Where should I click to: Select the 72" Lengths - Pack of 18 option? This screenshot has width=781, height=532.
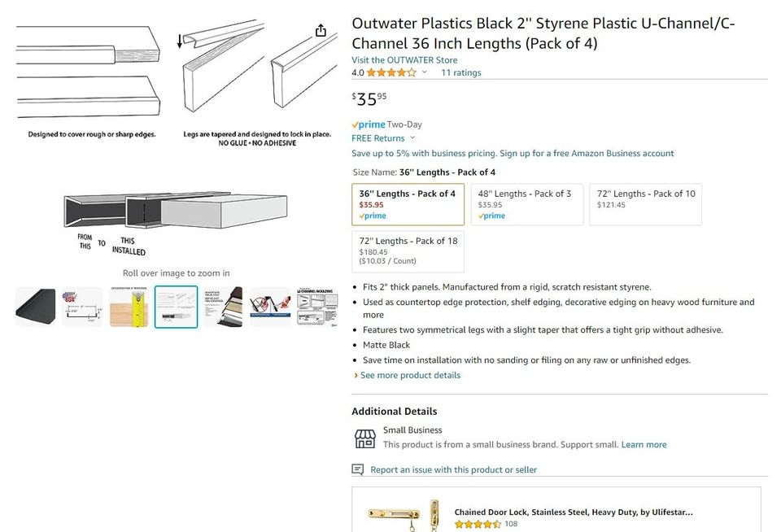tap(408, 251)
